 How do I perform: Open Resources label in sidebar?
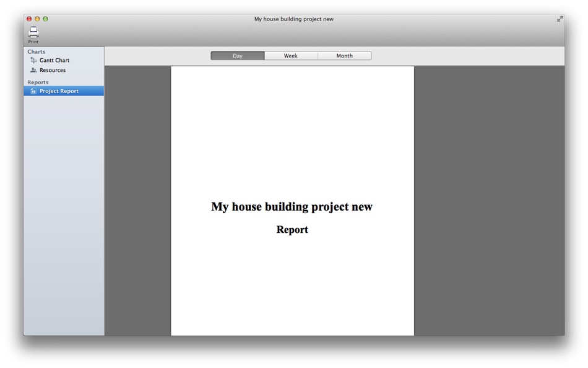click(53, 70)
